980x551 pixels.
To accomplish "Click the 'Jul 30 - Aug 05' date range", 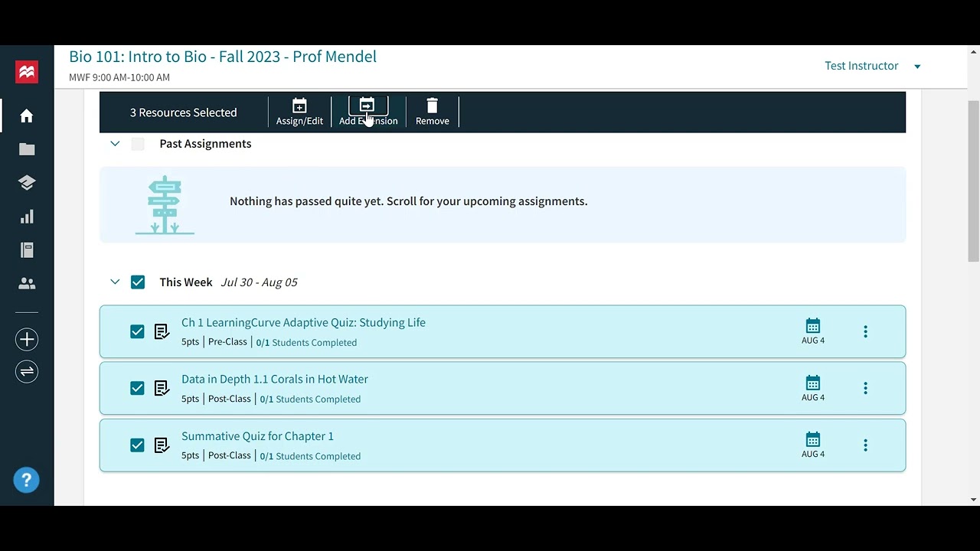I will tap(259, 282).
